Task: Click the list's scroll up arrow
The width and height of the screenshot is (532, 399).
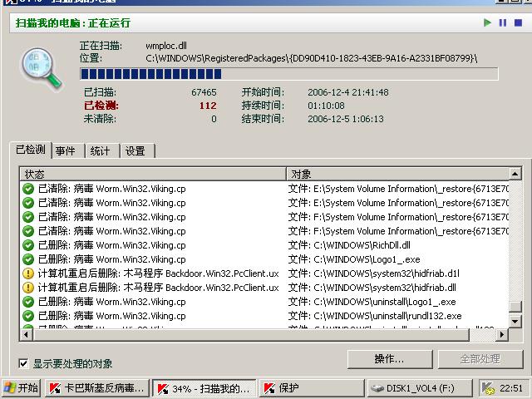Action: tap(515, 174)
